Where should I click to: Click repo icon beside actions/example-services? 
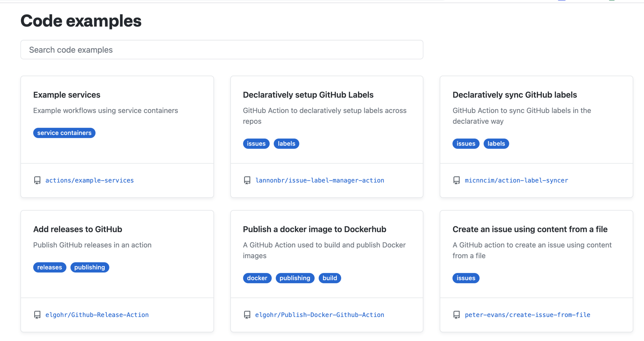[x=37, y=180]
